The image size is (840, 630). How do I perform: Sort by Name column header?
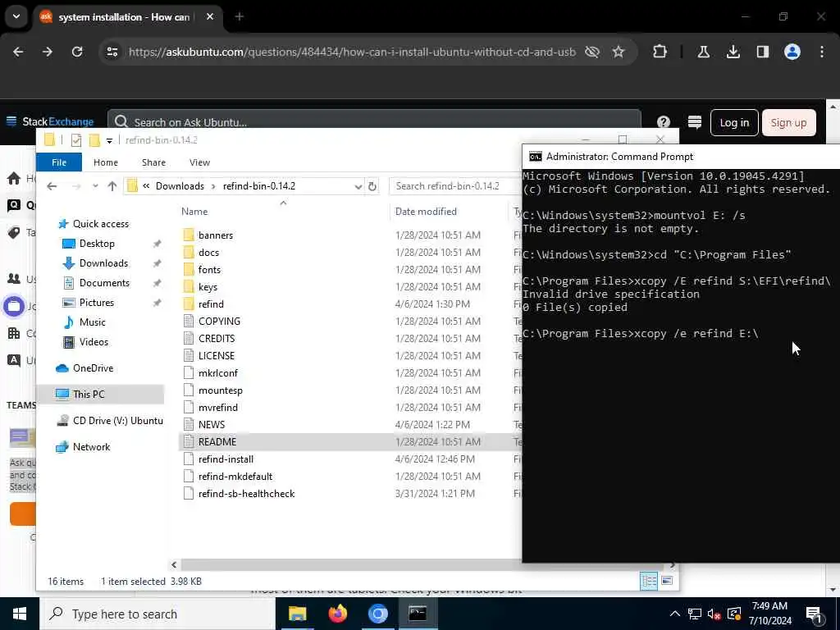(x=194, y=212)
